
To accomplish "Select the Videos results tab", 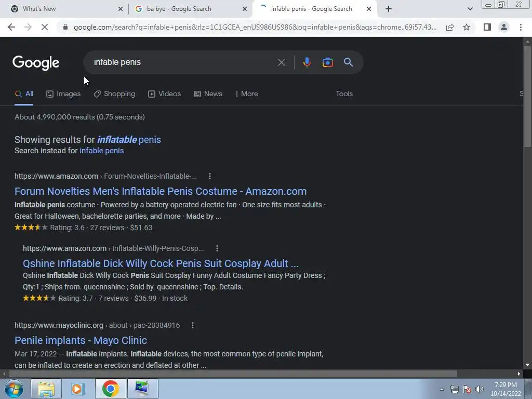I will (165, 94).
